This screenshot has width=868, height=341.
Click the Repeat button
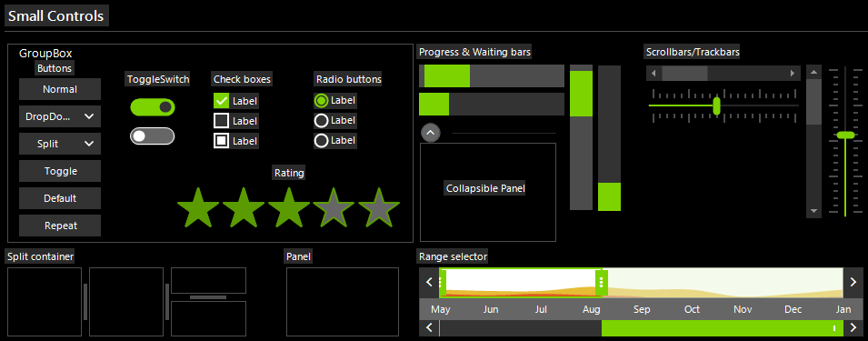click(x=60, y=226)
